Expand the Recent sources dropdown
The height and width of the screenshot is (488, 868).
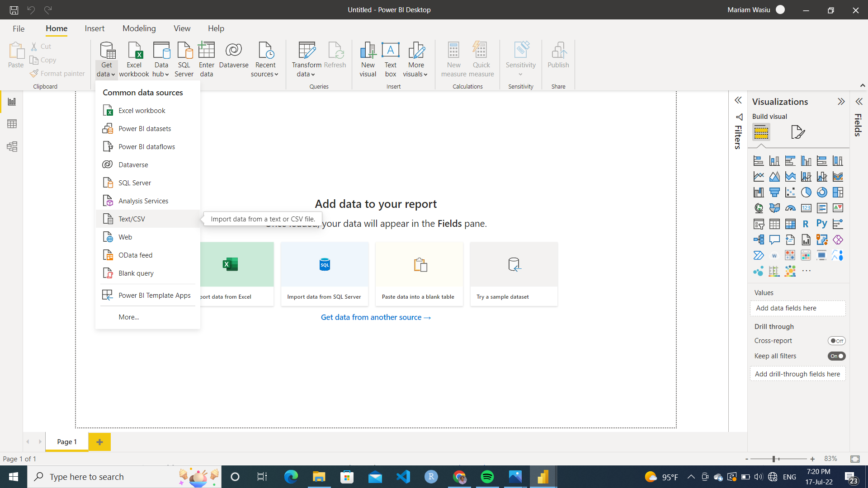click(x=276, y=75)
